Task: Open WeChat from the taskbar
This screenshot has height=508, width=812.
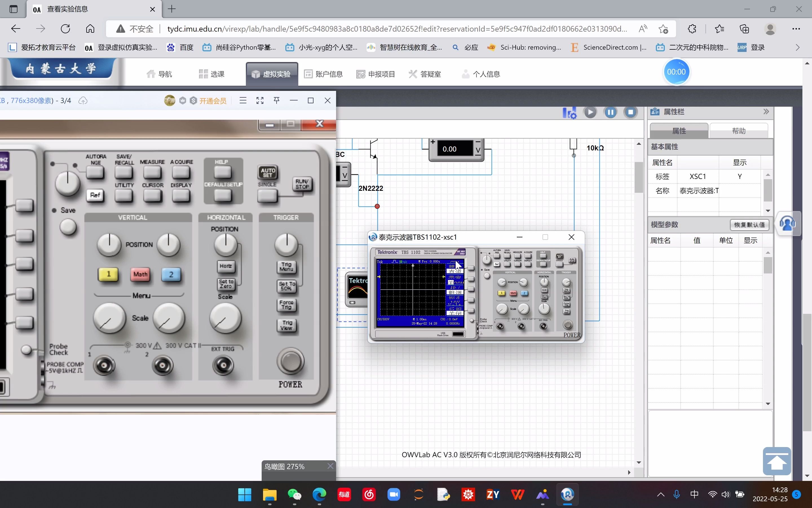Action: coord(294,494)
